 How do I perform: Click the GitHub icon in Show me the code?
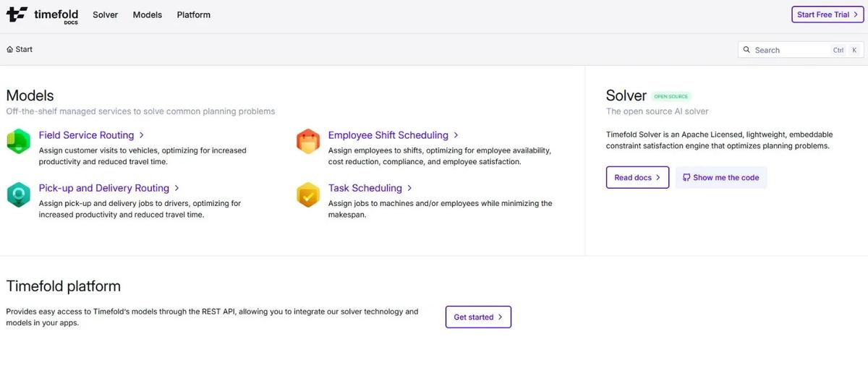coord(686,177)
